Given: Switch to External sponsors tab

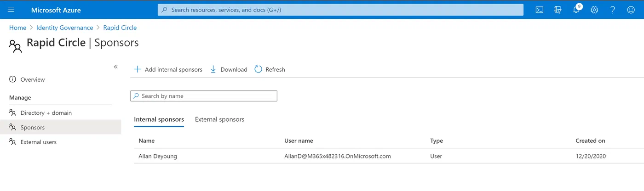Looking at the screenshot, I should coord(220,119).
